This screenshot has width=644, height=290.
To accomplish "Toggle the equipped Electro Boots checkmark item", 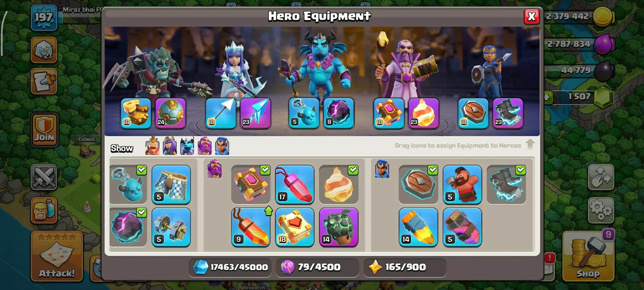I will coord(506,184).
